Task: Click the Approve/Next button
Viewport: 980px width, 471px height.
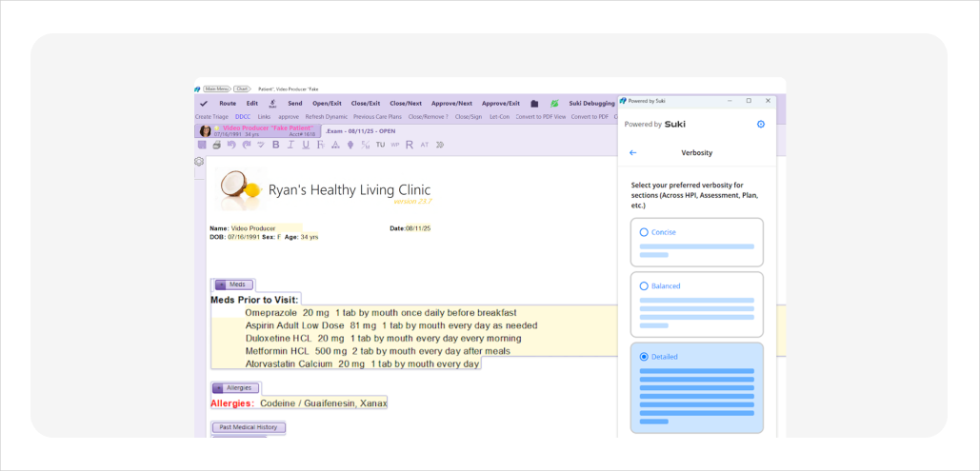Action: tap(451, 103)
